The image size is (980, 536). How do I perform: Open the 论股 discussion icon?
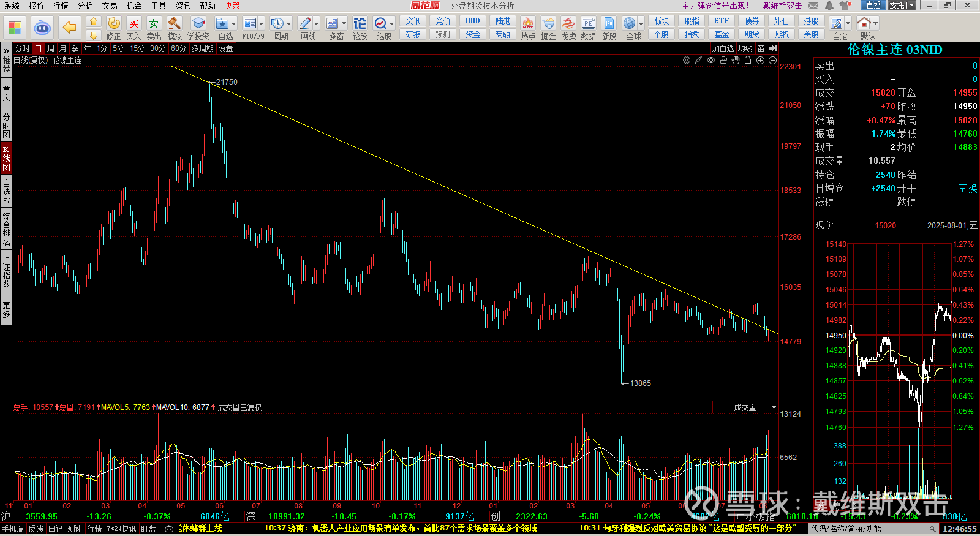point(360,28)
